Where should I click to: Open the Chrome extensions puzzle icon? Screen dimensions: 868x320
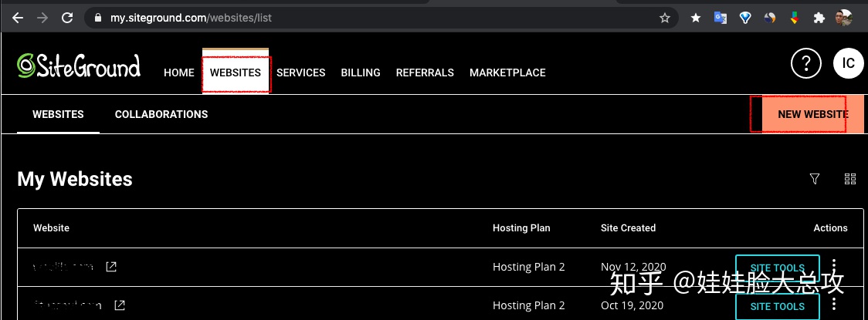[819, 18]
